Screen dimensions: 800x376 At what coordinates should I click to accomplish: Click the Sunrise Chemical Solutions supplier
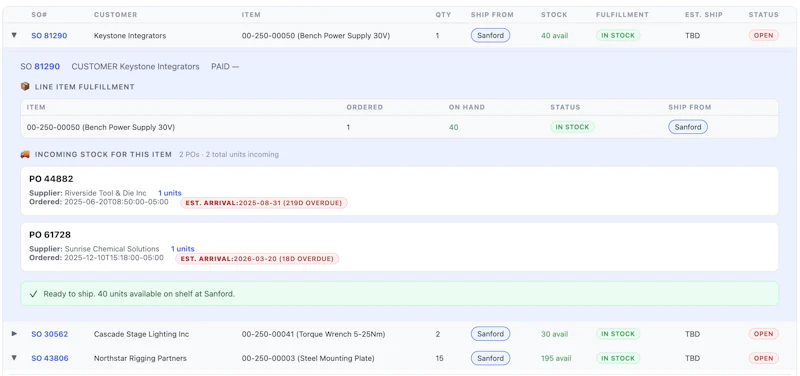[112, 249]
